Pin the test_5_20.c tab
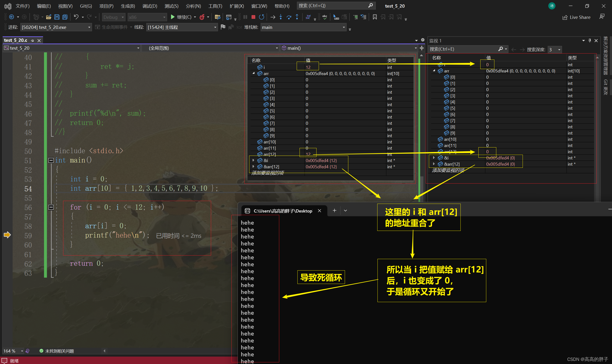612x364 pixels. 32,40
